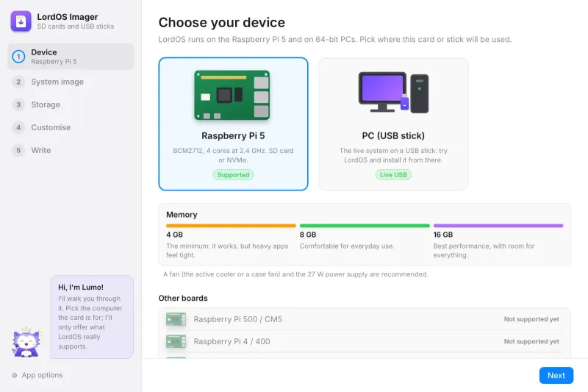Click the orange 4 GB memory bar
Viewport: 588px width, 392px height.
pyautogui.click(x=231, y=226)
